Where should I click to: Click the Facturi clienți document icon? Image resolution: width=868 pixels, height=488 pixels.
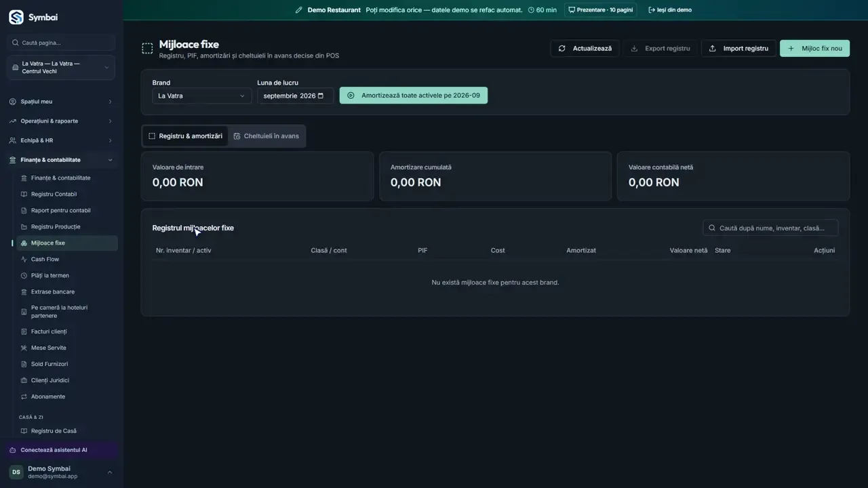24,331
